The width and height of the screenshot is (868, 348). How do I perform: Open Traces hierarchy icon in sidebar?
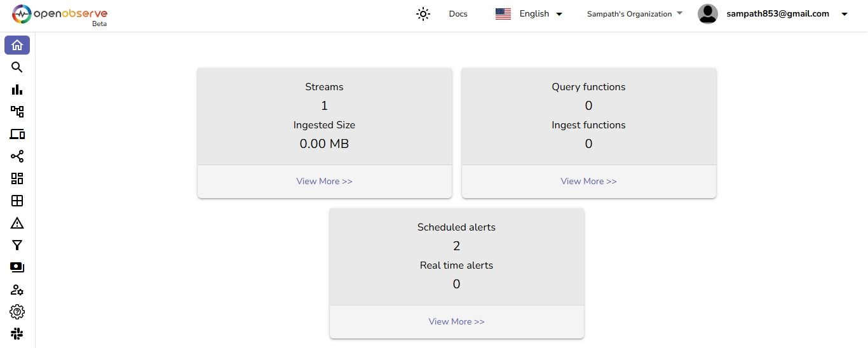17,112
